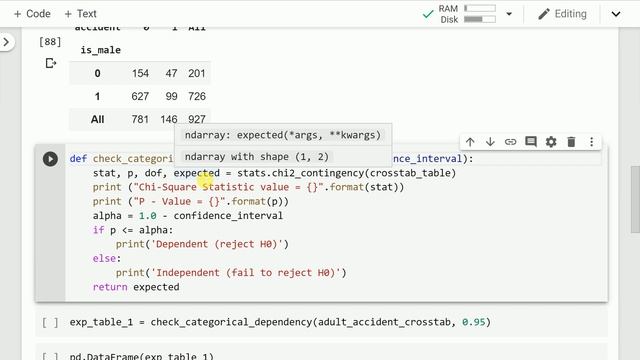Click the stats.chi2_contingency call
Screen dimensions: 640x360
click(x=346, y=173)
